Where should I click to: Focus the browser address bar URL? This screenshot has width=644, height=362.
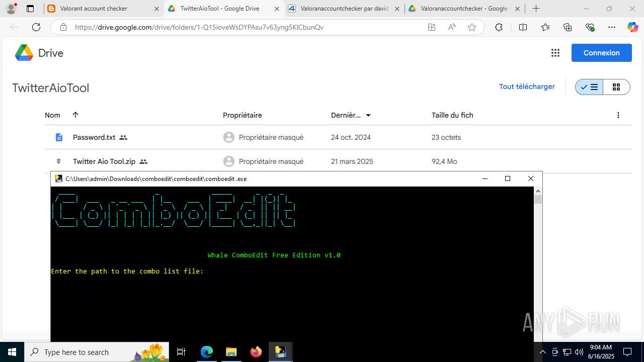[199, 27]
